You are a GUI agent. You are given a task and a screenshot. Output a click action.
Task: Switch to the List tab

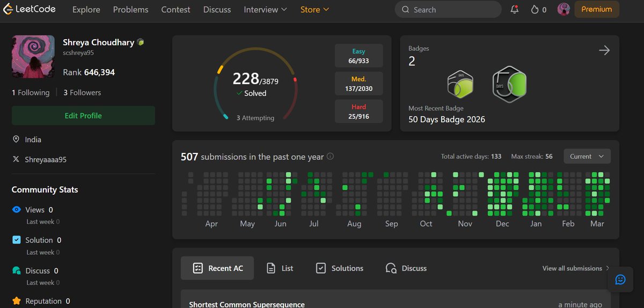click(x=280, y=268)
